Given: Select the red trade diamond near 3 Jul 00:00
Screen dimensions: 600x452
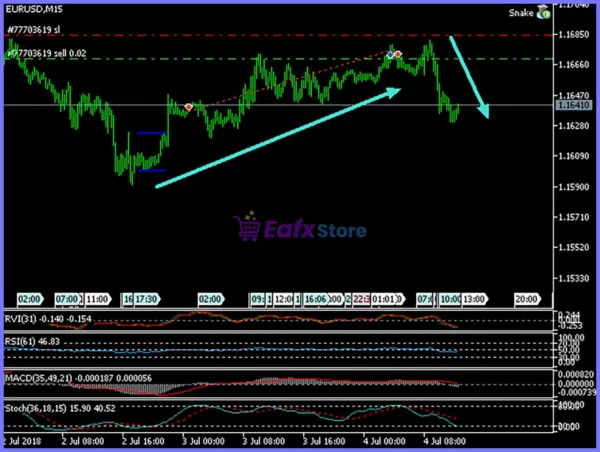Looking at the screenshot, I should [x=189, y=107].
